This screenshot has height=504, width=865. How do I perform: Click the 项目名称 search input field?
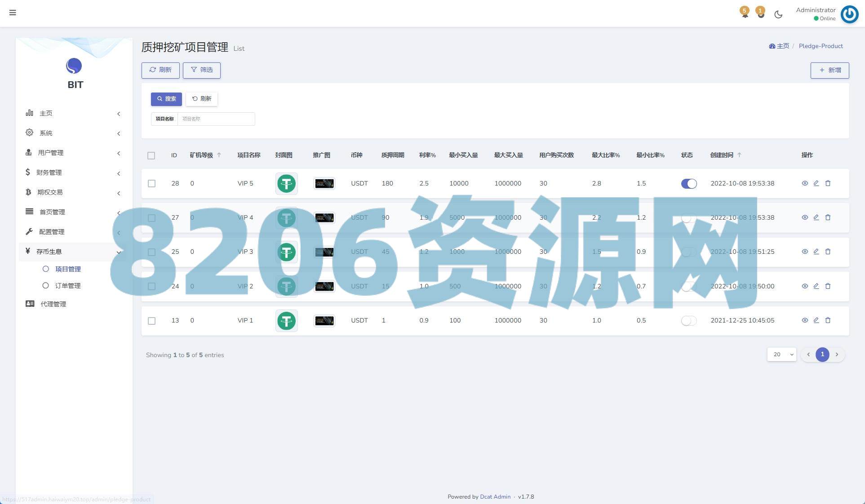pos(216,119)
